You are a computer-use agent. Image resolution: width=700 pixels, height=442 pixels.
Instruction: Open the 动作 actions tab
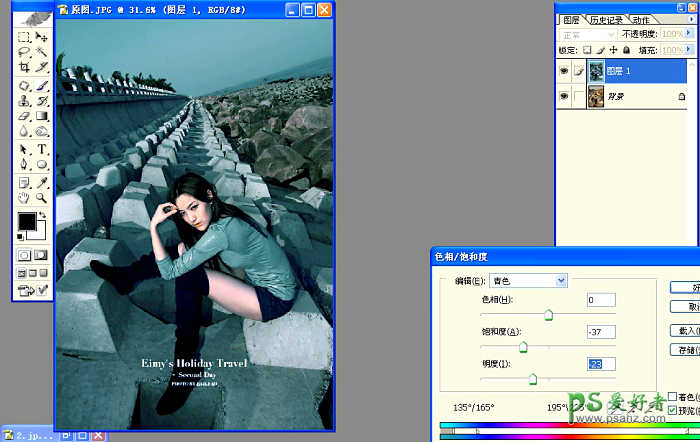(x=641, y=19)
